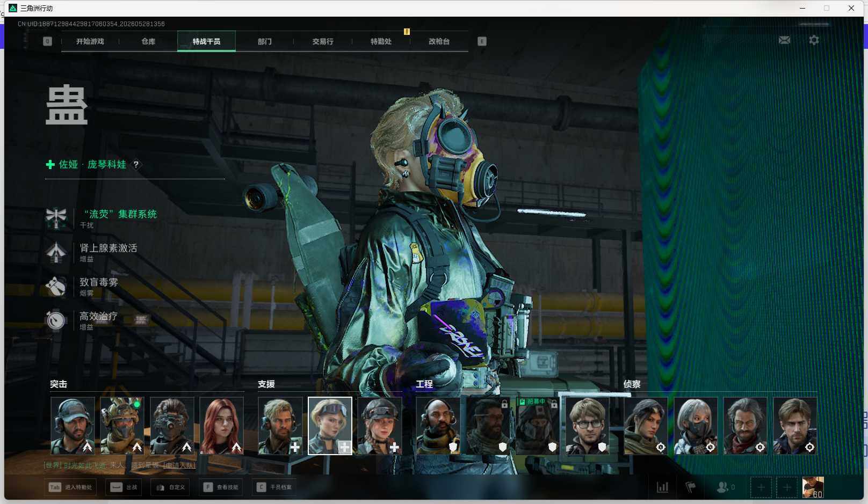Select the grey-bearded 侦察 operator
The width and height of the screenshot is (868, 504).
(x=745, y=426)
